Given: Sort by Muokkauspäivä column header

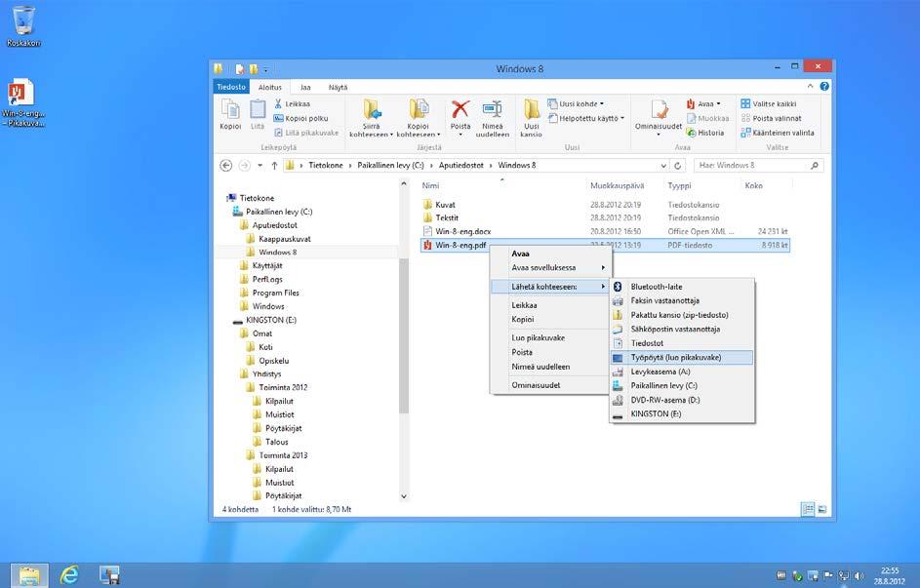Looking at the screenshot, I should 617,185.
